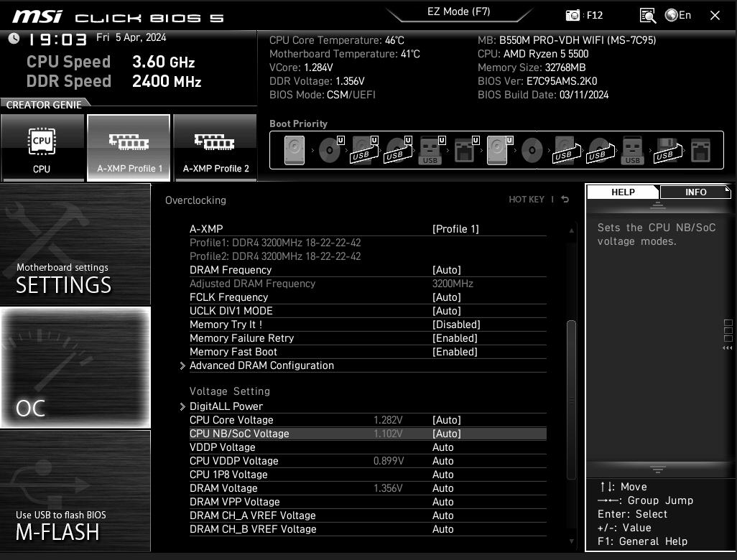Click the collapse arrows beside the help panel
Screen dimensions: 737x560
[x=727, y=348]
